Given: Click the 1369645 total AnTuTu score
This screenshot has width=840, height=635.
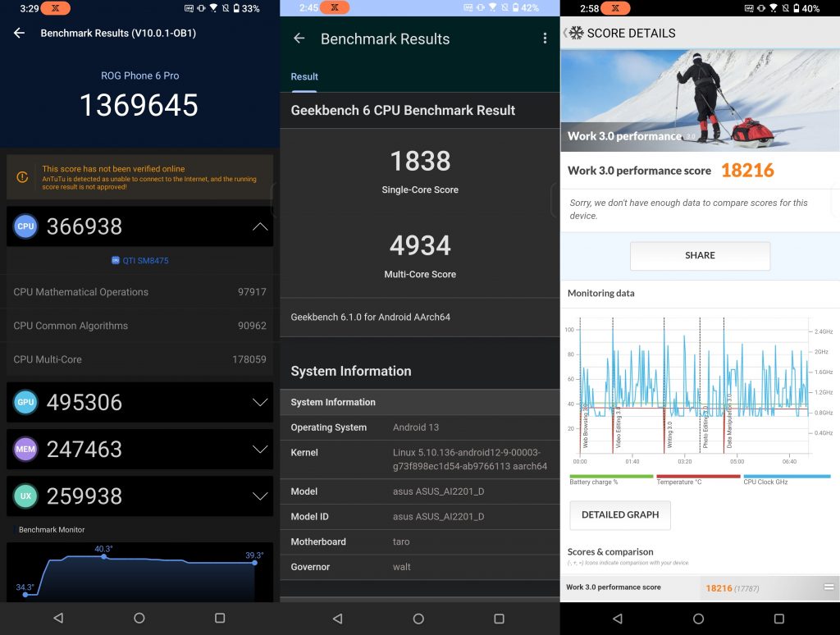Looking at the screenshot, I should pyautogui.click(x=139, y=105).
